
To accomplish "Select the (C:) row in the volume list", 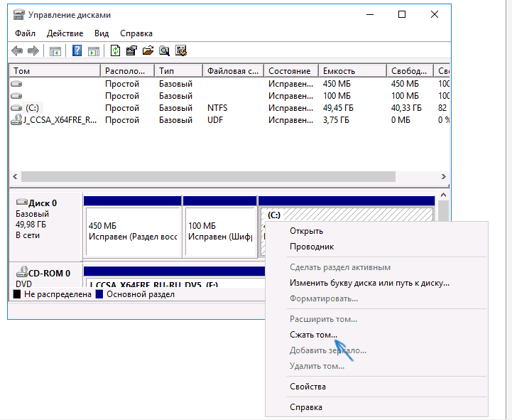I will pyautogui.click(x=229, y=108).
